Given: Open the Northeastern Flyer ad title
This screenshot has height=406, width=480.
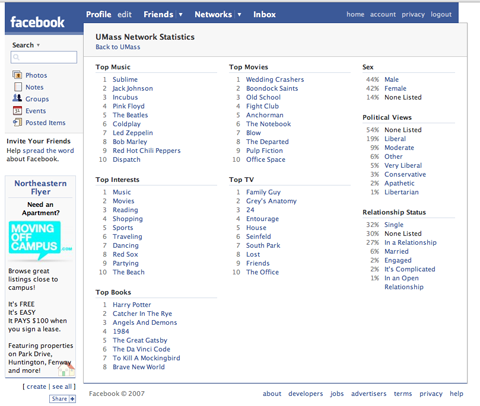Looking at the screenshot, I should coord(40,187).
